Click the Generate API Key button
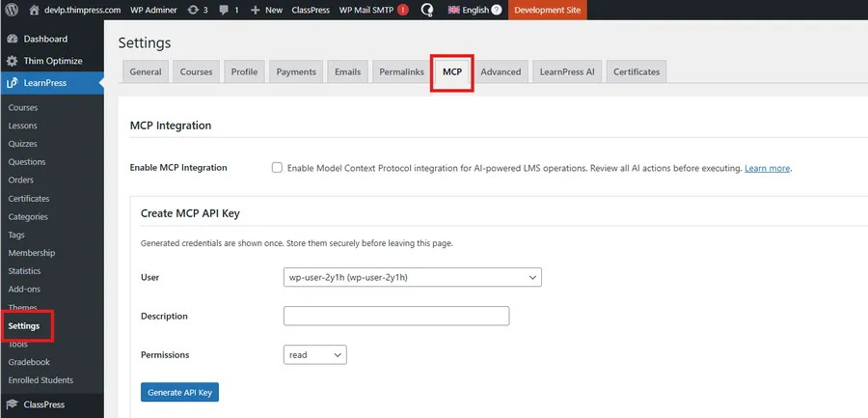The image size is (868, 418). [x=180, y=392]
